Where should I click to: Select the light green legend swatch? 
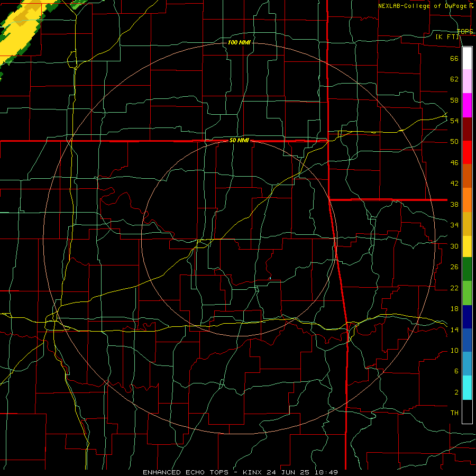(x=467, y=293)
